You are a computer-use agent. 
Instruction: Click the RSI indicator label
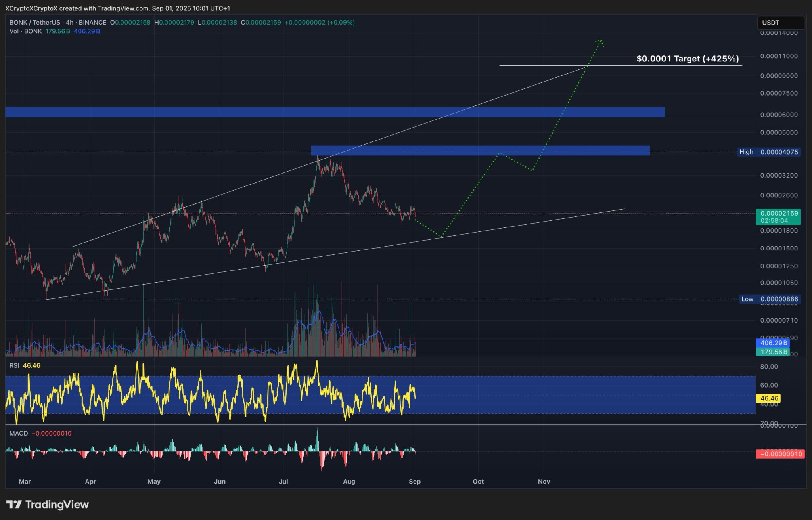pyautogui.click(x=14, y=365)
